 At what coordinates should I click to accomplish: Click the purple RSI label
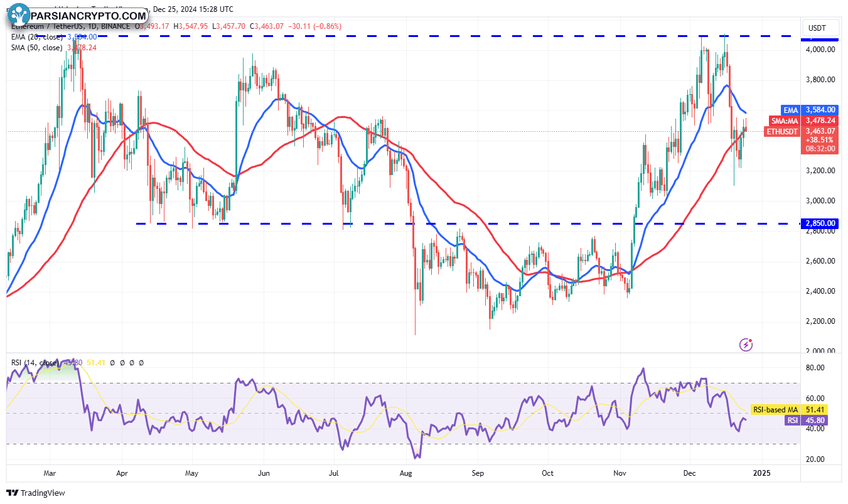(792, 421)
